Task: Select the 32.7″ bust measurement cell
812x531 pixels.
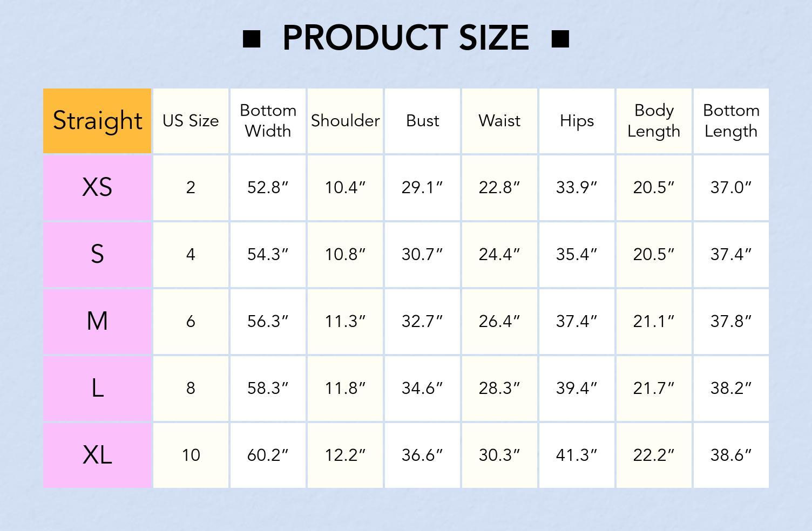Action: [x=422, y=321]
